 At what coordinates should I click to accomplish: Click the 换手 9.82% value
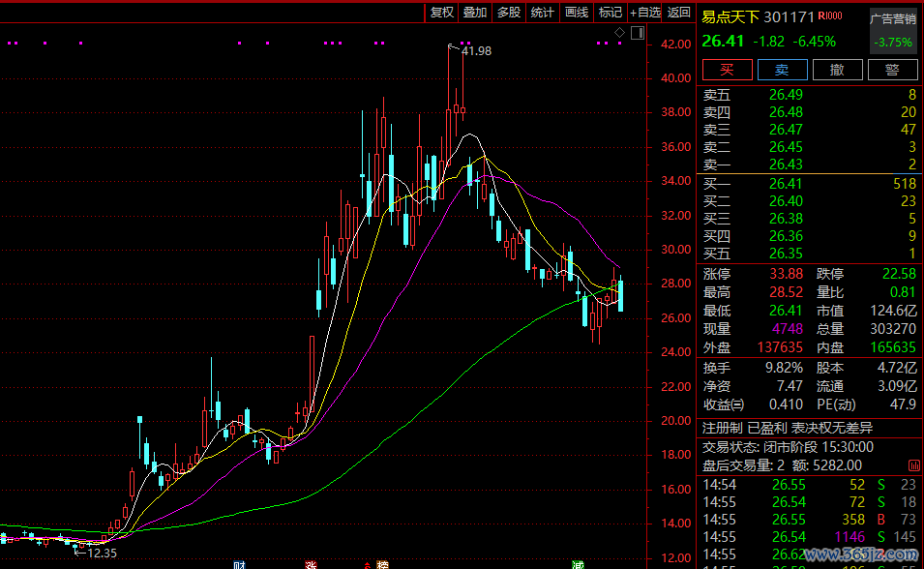pos(785,369)
